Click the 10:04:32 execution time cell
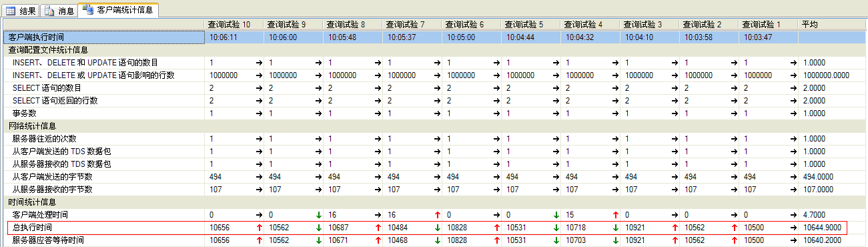Screen dimensions: 868x247 click(x=580, y=37)
